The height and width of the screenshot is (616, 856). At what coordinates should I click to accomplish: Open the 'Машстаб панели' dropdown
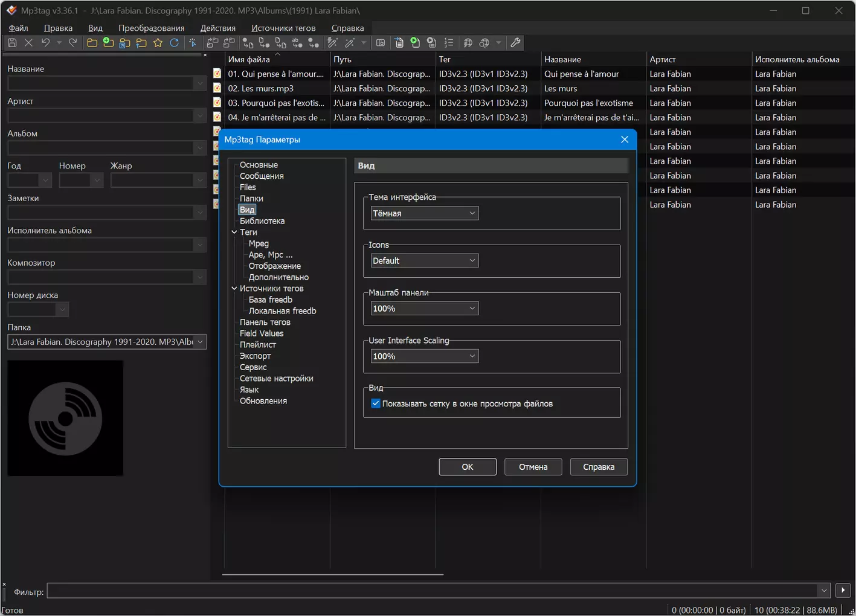424,309
